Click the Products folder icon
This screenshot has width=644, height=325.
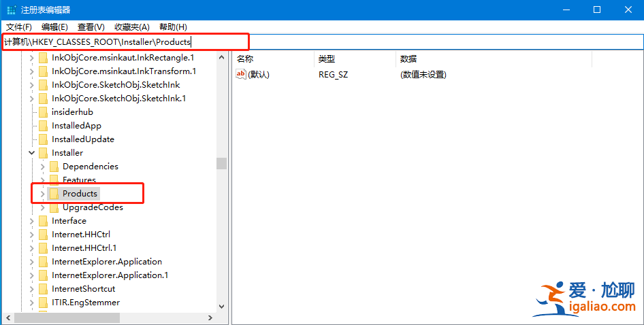pos(54,194)
